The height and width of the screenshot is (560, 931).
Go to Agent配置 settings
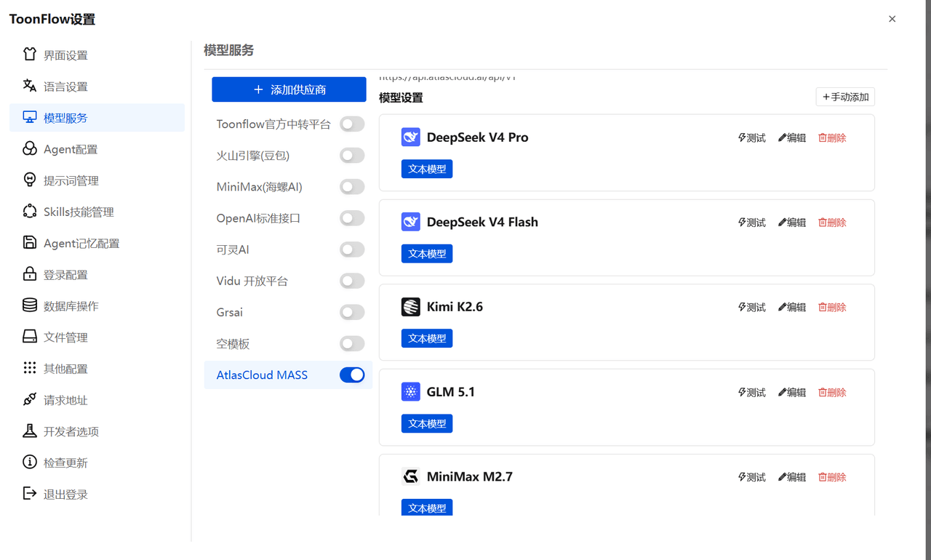[x=97, y=149]
